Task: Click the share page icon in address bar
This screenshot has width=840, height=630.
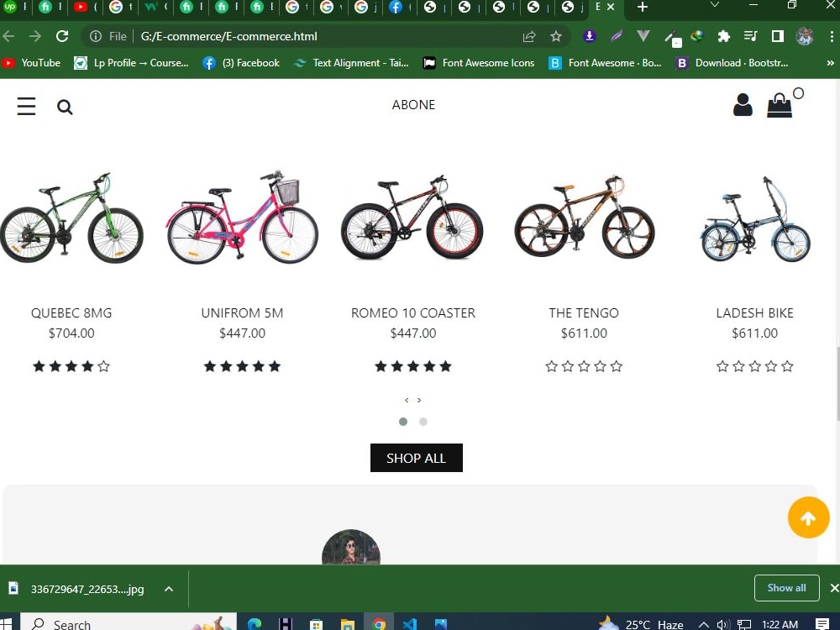Action: [x=528, y=36]
